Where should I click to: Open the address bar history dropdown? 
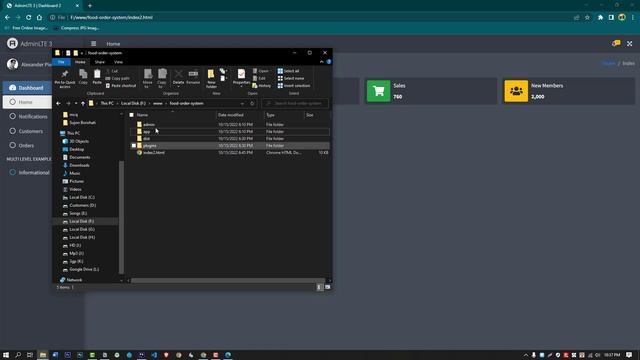tap(242, 104)
